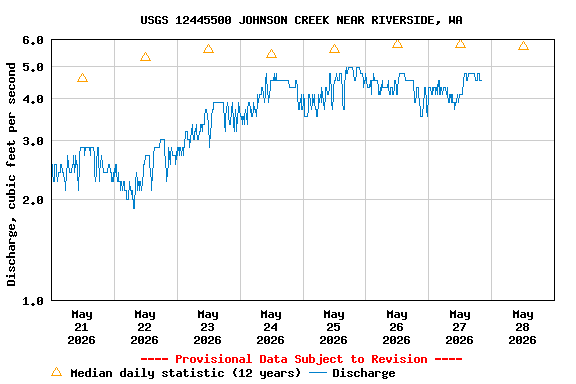The image size is (576, 384).
Task: Click the 'May 26 2026' x-axis date label
Action: coord(396,327)
